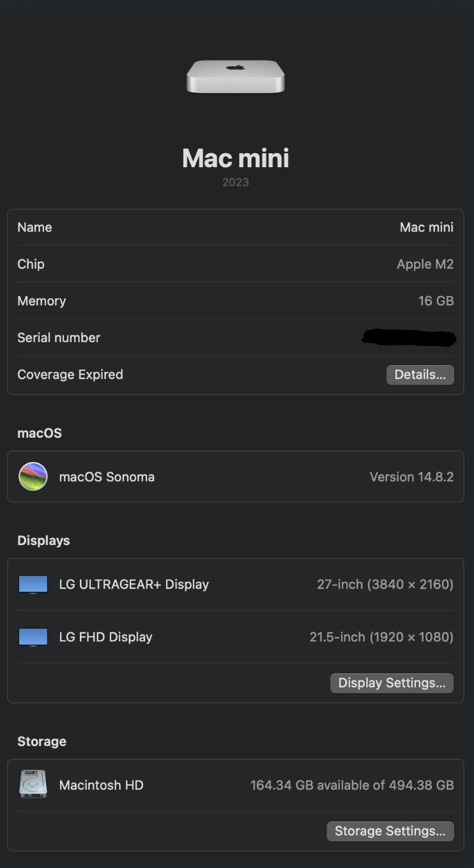Click the Macintosh HD label
Viewport: 474px width, 868px height.
101,785
